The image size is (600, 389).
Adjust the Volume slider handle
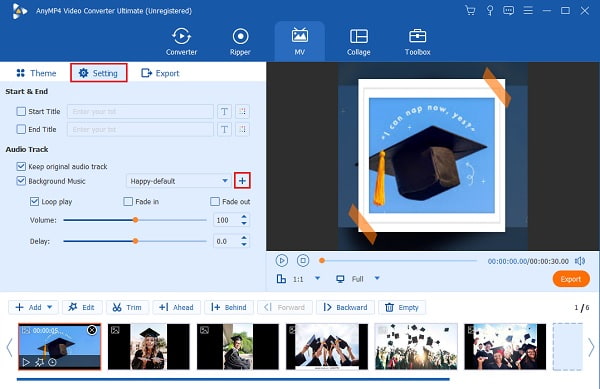coord(135,220)
